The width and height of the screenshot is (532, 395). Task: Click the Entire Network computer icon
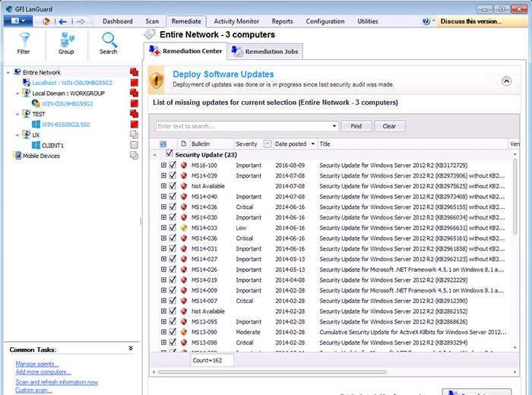coord(17,72)
